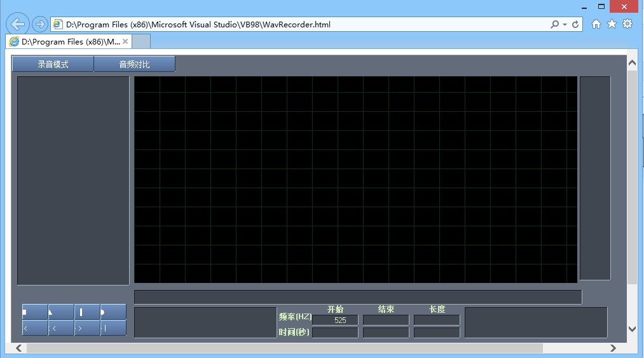Image resolution: width=644 pixels, height=358 pixels.
Task: Open Favorites with the star icon
Action: coord(612,24)
